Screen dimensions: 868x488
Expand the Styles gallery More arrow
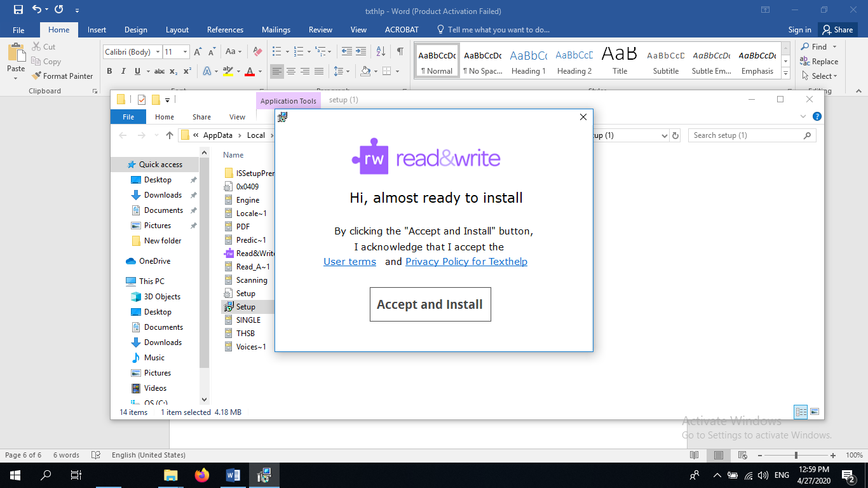[786, 74]
